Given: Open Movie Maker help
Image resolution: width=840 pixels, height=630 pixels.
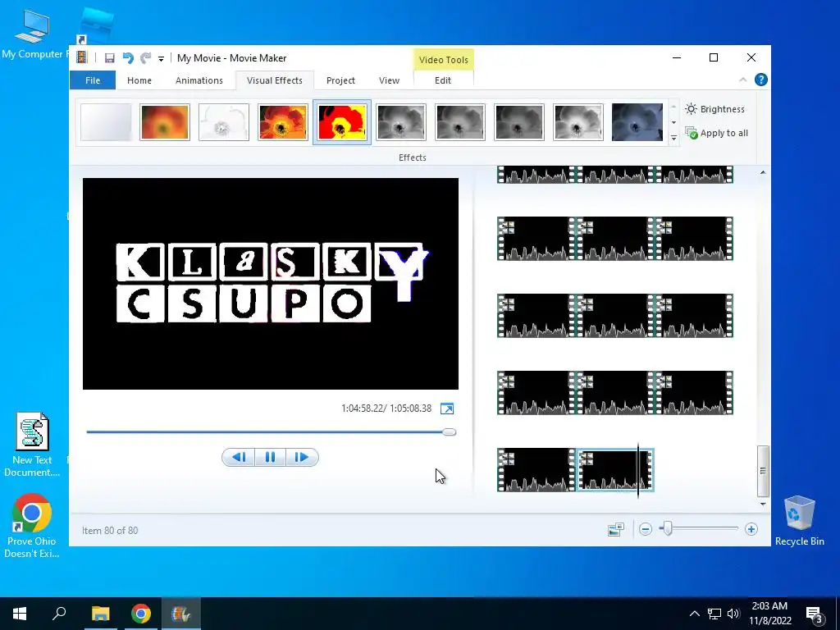Looking at the screenshot, I should tap(760, 80).
